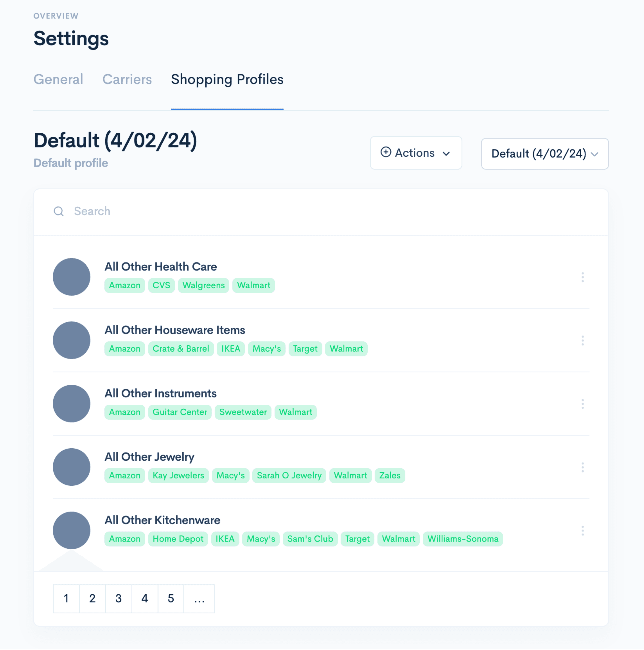Click the All Other Health Care avatar circle
This screenshot has height=650, width=644.
click(x=71, y=277)
